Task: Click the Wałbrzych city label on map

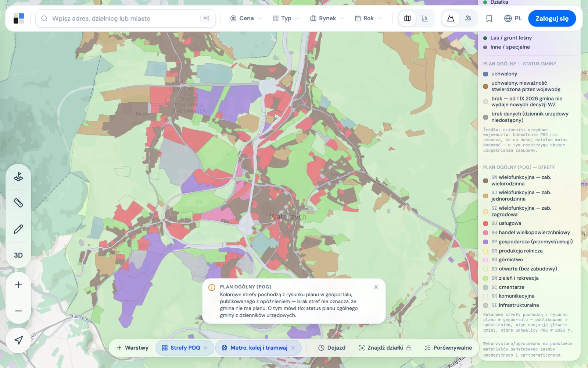Action: [x=288, y=217]
